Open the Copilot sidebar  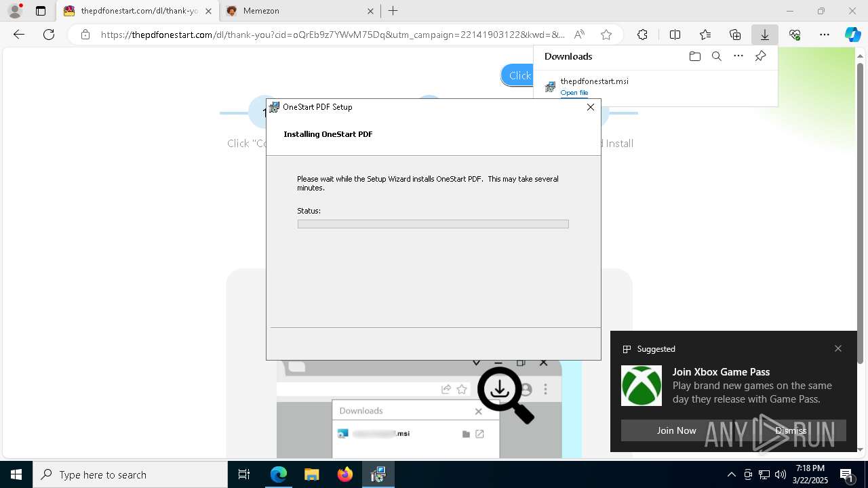(x=853, y=35)
